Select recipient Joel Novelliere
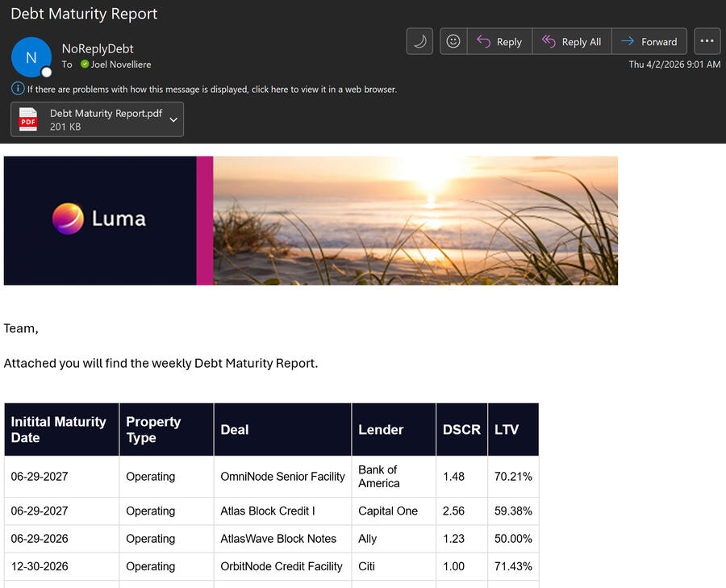The width and height of the screenshot is (726, 588). [121, 65]
